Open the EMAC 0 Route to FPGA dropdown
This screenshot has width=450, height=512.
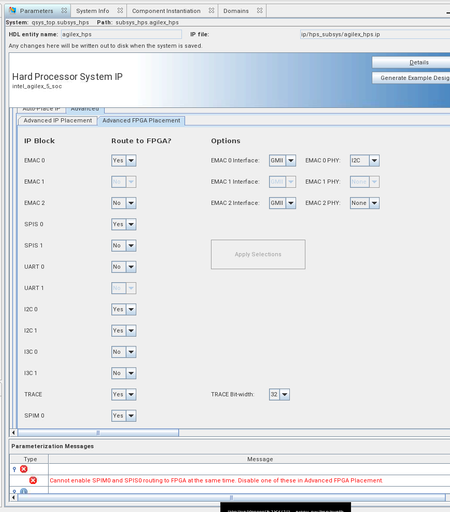click(x=124, y=160)
